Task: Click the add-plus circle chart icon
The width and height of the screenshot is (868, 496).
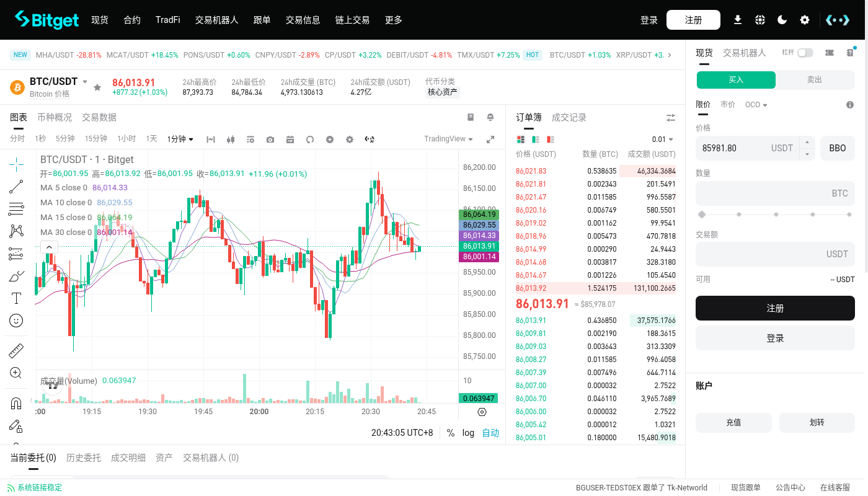Action: tap(330, 139)
